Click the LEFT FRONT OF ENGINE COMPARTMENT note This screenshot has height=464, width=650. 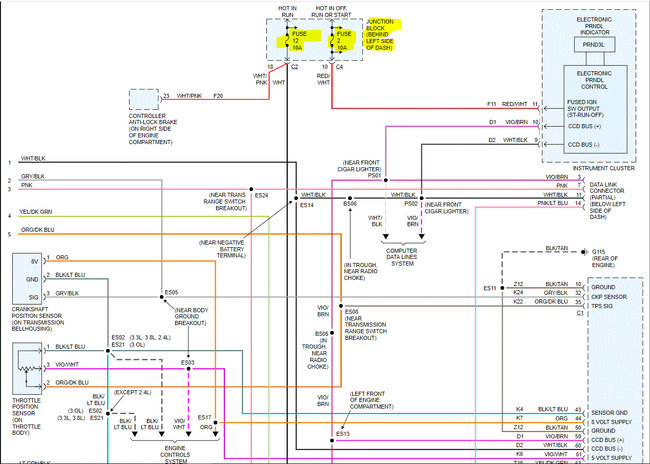pyautogui.click(x=372, y=400)
